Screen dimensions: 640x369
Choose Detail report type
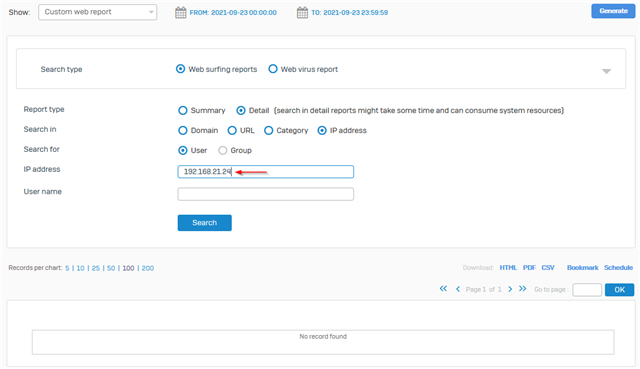click(241, 111)
